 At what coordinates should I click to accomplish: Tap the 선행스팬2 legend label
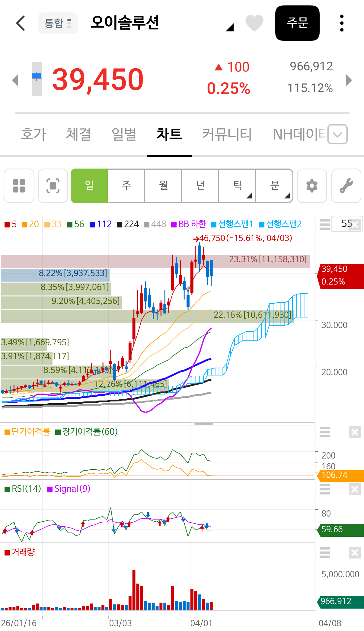pos(284,224)
